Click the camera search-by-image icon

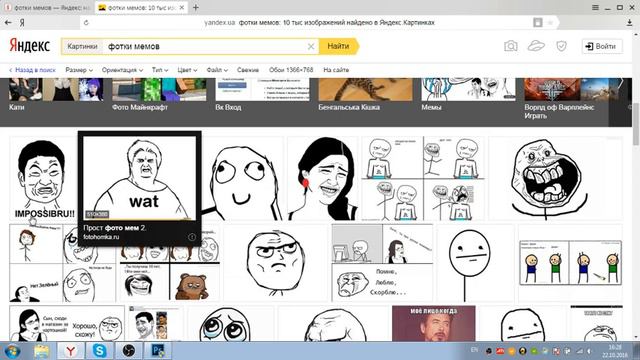pyautogui.click(x=511, y=46)
